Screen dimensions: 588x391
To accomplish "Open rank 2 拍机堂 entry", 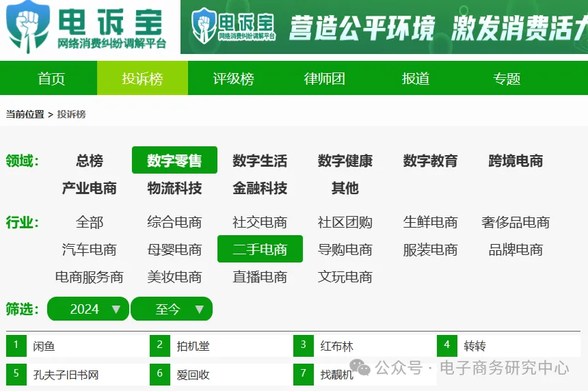I will [222, 346].
